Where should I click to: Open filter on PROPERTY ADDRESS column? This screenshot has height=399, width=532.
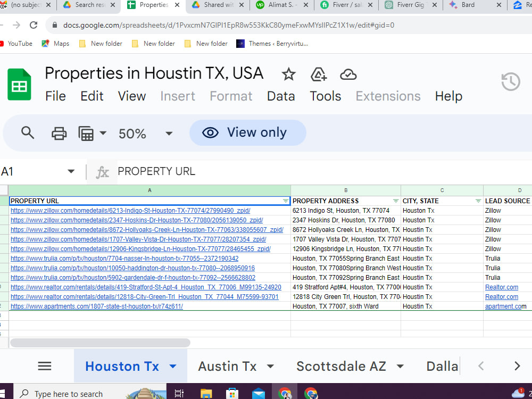tap(396, 201)
